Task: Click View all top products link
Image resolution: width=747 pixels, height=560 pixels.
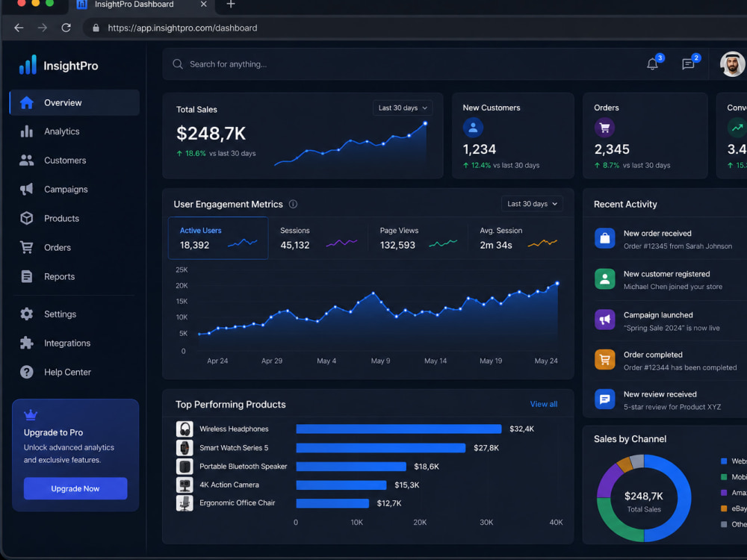Action: pyautogui.click(x=544, y=404)
